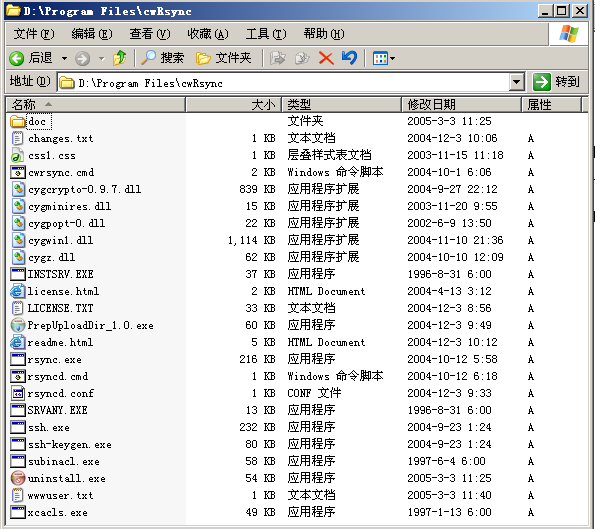Click the 转到 (Go) button
Image resolution: width=595 pixels, height=529 pixels.
pyautogui.click(x=557, y=82)
